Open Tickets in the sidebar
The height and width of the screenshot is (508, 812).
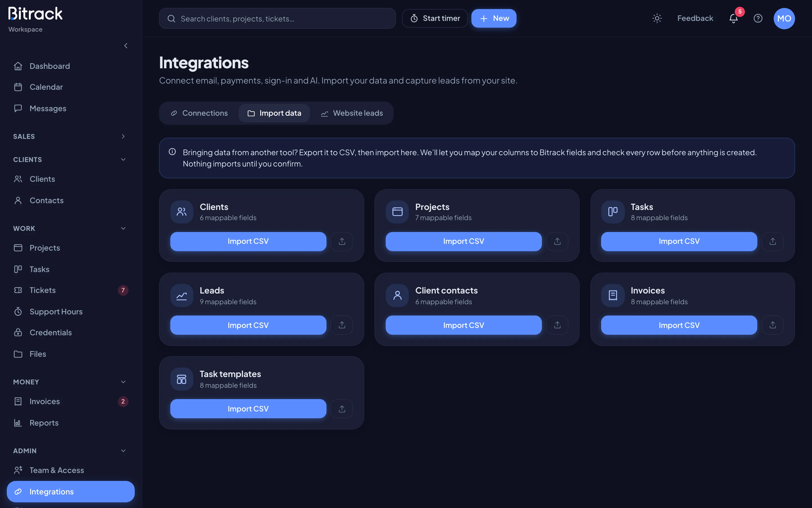[70, 290]
